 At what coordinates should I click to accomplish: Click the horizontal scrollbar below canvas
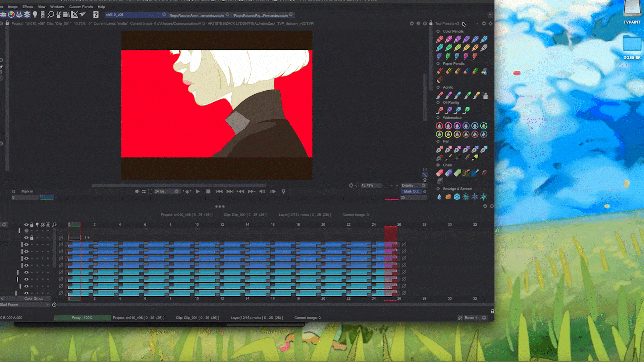179,185
